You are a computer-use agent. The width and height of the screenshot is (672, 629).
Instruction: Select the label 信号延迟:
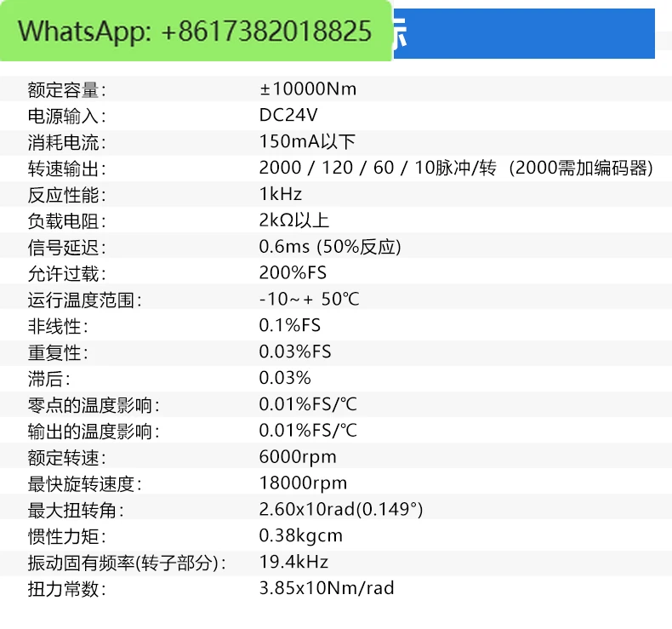[x=66, y=248]
